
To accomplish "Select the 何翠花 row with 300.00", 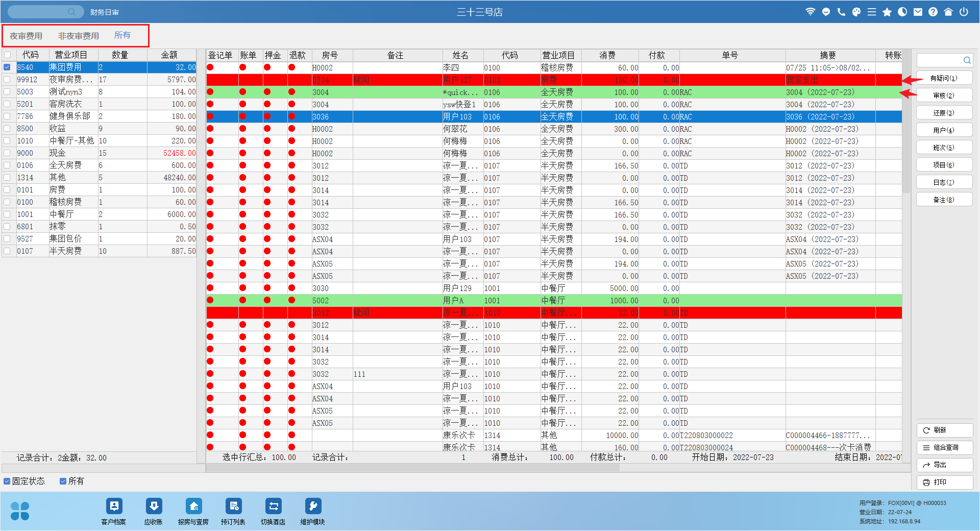I will click(x=554, y=129).
